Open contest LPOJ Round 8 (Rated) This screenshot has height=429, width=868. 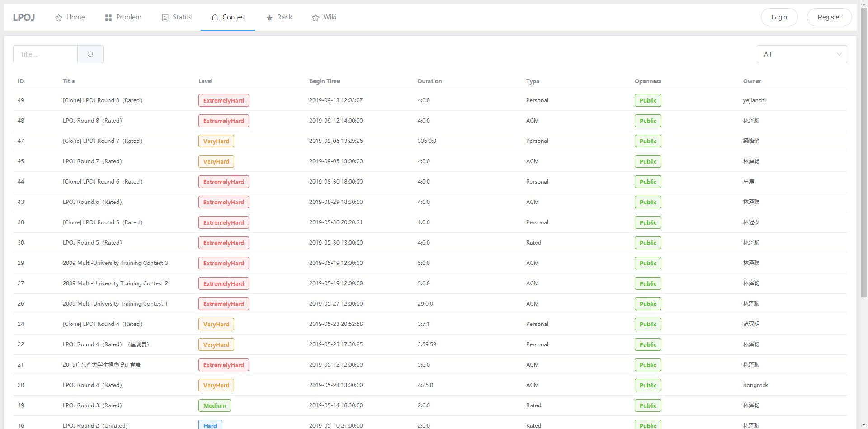click(x=92, y=120)
